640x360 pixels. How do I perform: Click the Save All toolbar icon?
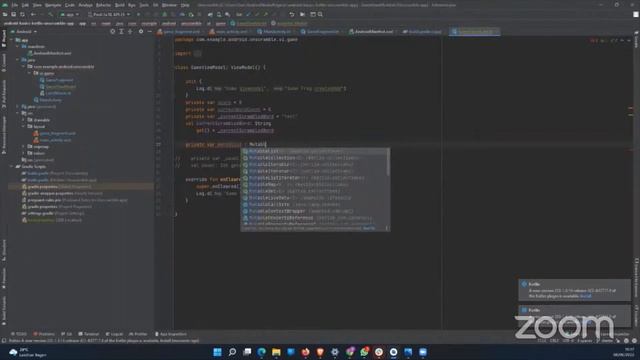pyautogui.click(x=13, y=14)
